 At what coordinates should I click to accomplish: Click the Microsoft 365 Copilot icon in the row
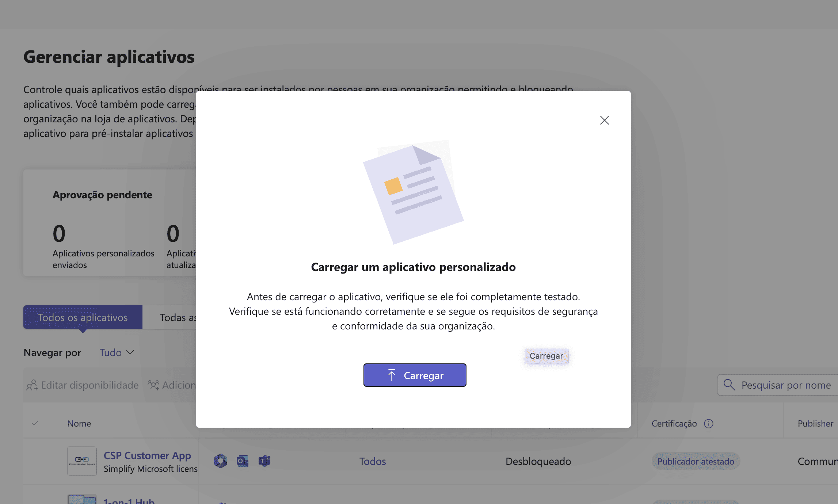tap(221, 461)
